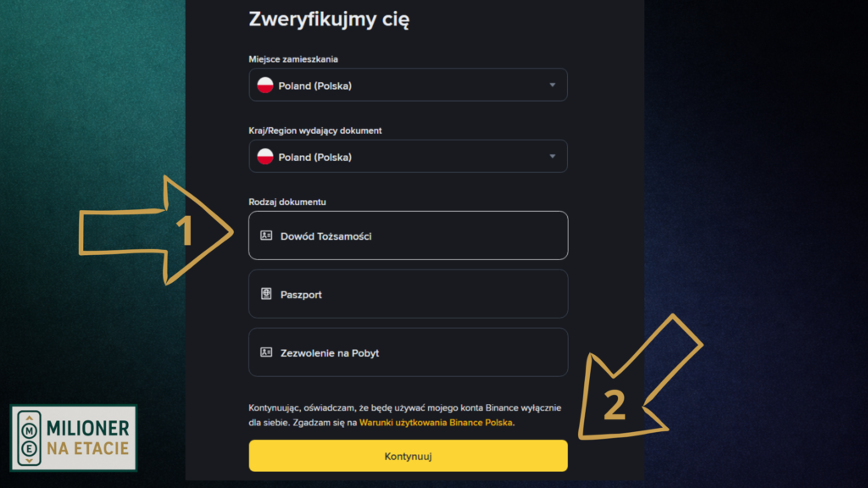Click the passport icon beside Paszport
Viewport: 868px width, 488px height.
pos(266,294)
